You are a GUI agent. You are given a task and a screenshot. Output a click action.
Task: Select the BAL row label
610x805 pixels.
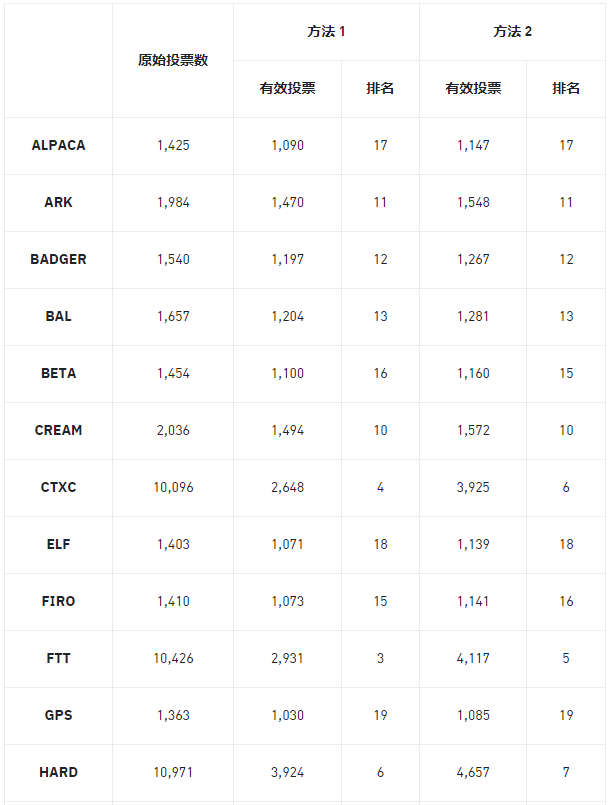tap(58, 316)
